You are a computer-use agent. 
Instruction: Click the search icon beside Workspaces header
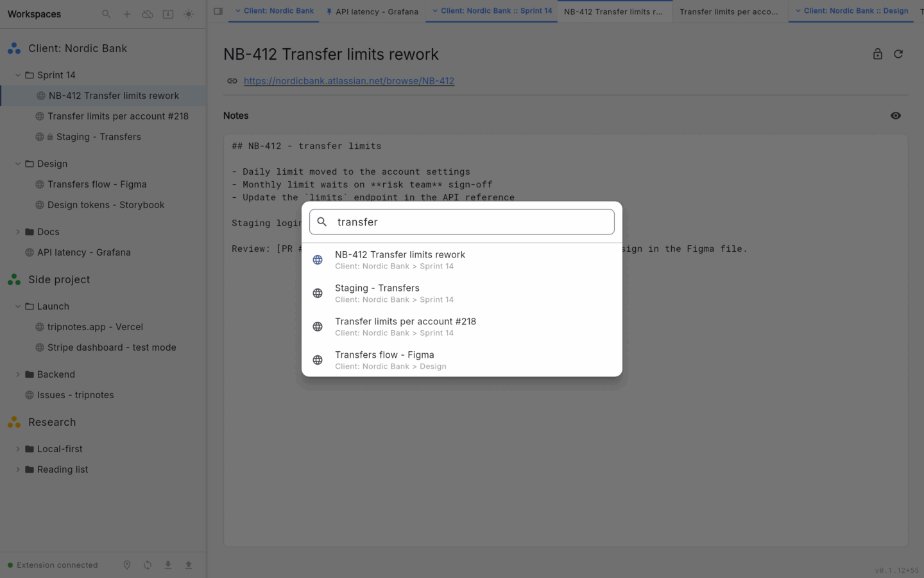point(107,14)
